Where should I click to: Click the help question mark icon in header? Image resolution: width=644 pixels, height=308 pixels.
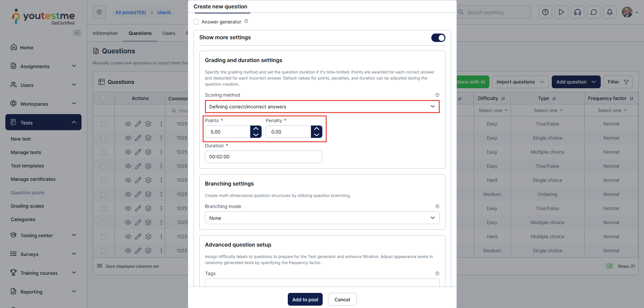[545, 12]
